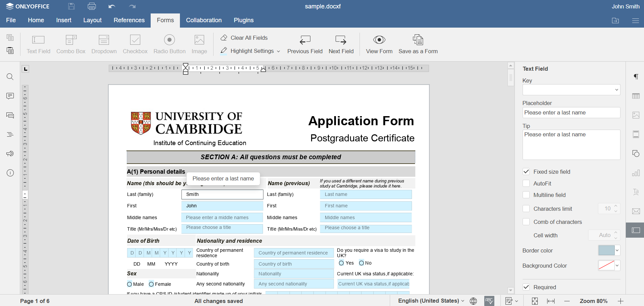Open the Search panel in left sidebar
The height and width of the screenshot is (306, 644).
[10, 77]
